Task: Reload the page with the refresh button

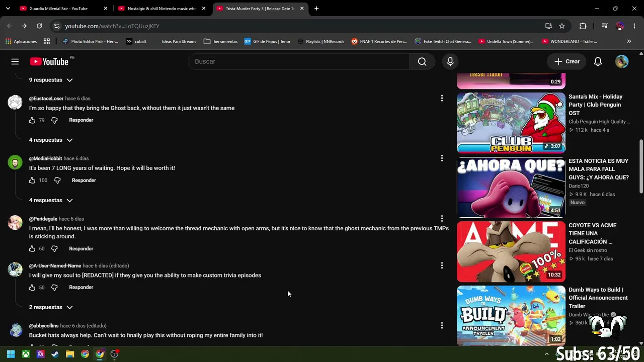Action: (x=39, y=26)
